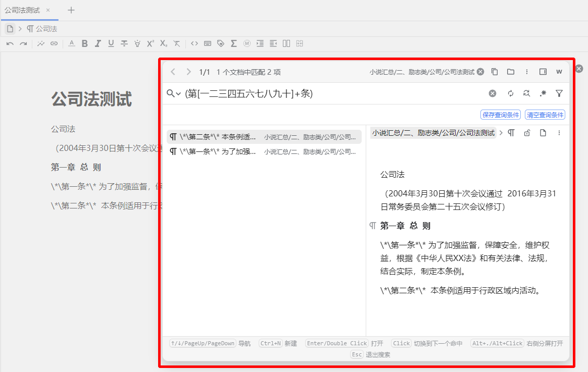Choose search path via folder icon
Image resolution: width=588 pixels, height=372 pixels.
pyautogui.click(x=511, y=72)
